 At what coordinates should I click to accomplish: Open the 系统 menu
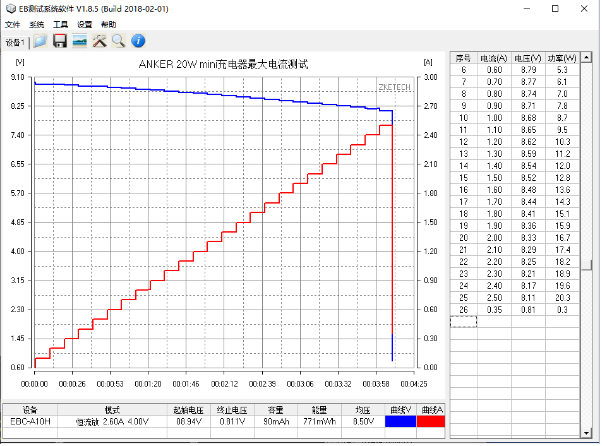(x=36, y=25)
